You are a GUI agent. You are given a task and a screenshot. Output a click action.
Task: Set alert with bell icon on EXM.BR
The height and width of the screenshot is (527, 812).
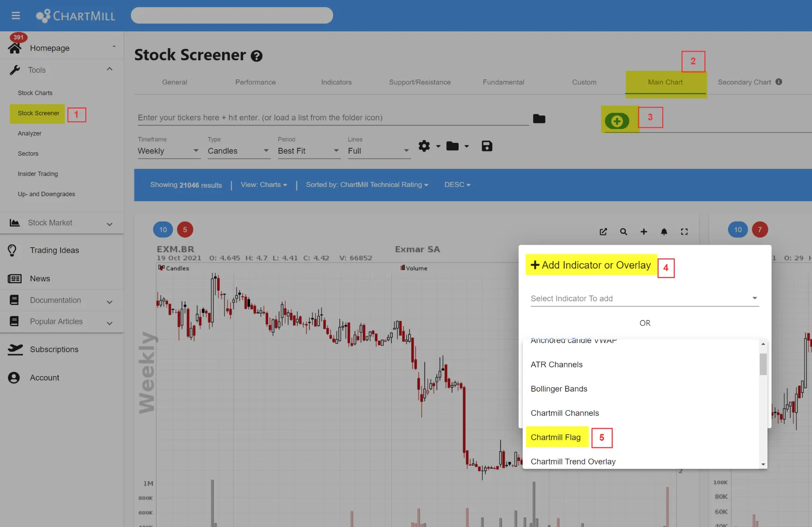click(x=664, y=232)
